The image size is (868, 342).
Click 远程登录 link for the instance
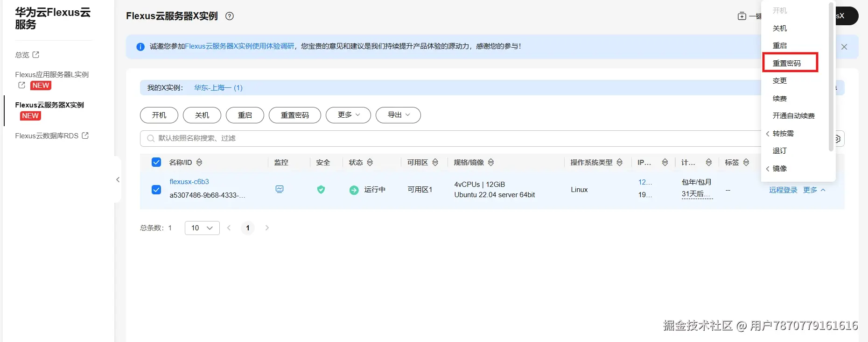783,190
